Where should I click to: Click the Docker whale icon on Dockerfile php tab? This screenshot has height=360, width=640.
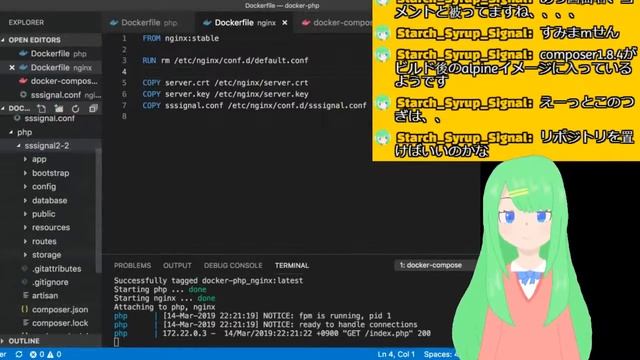114,23
